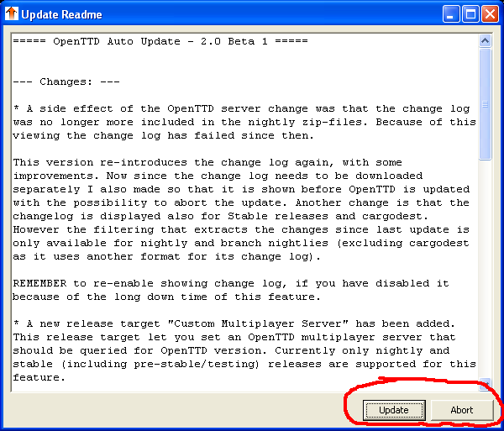Click the '--- Changes: ---' line
This screenshot has width=504, height=431.
pyautogui.click(x=66, y=81)
